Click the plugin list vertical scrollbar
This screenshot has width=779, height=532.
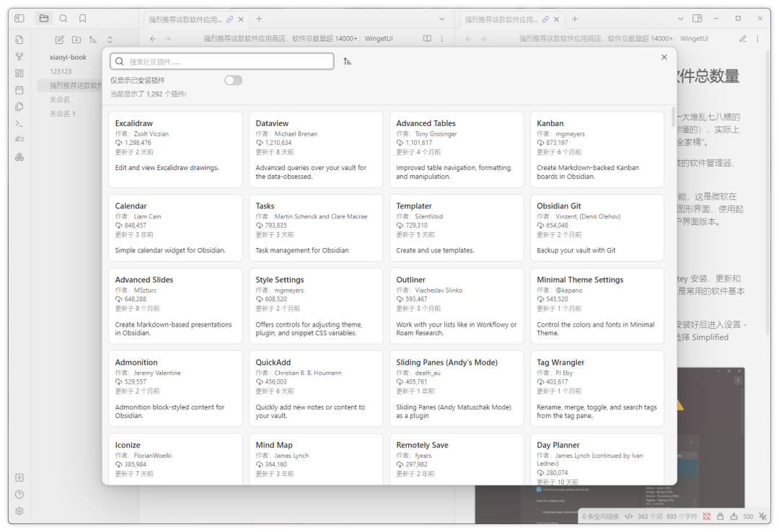(x=673, y=117)
